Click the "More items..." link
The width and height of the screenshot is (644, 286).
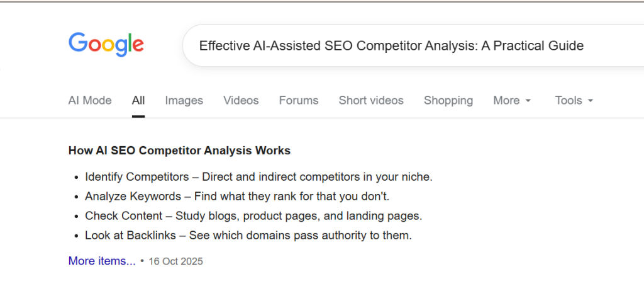102,261
